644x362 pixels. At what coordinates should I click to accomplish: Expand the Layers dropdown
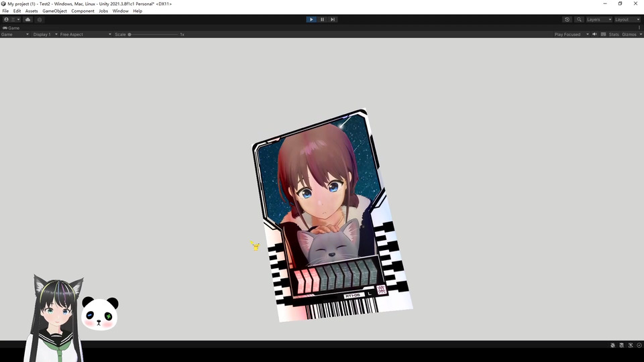[x=599, y=19]
